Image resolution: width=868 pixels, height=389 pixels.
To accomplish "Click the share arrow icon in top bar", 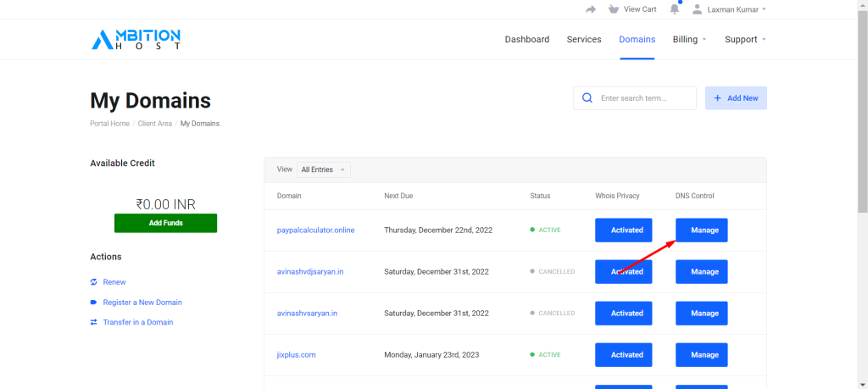I will [591, 9].
